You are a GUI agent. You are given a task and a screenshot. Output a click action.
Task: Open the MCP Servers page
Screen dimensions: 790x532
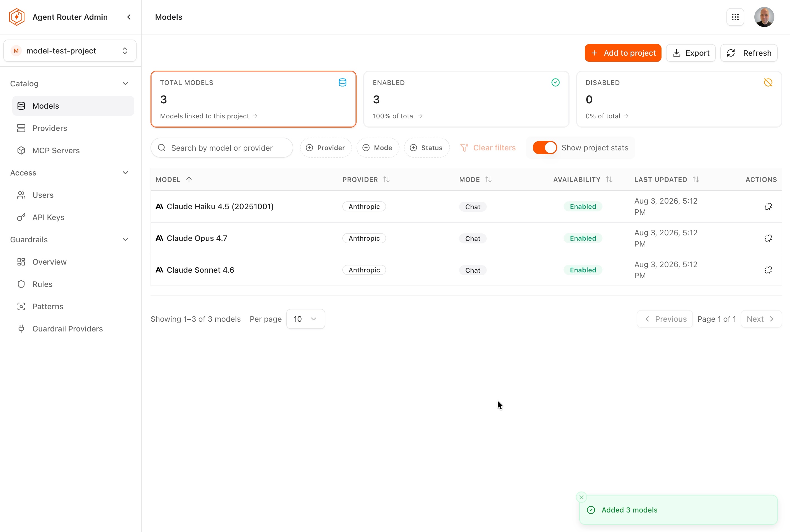tap(73, 150)
